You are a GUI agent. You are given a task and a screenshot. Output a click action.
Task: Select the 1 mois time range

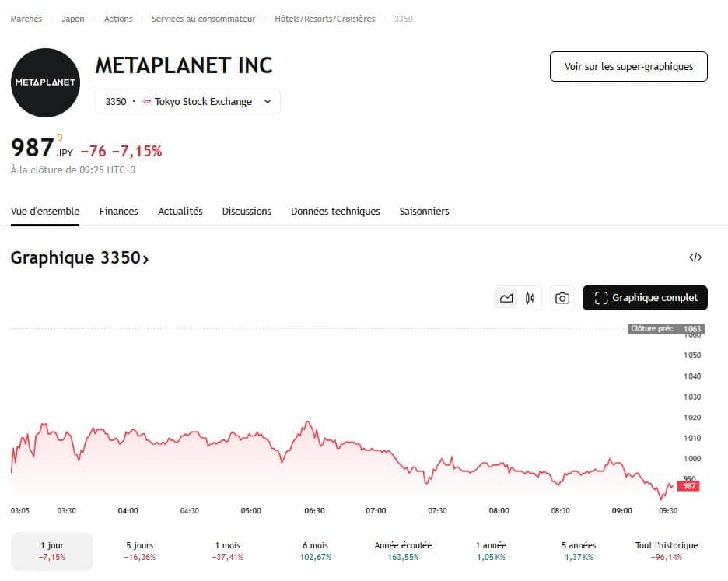pos(228,551)
